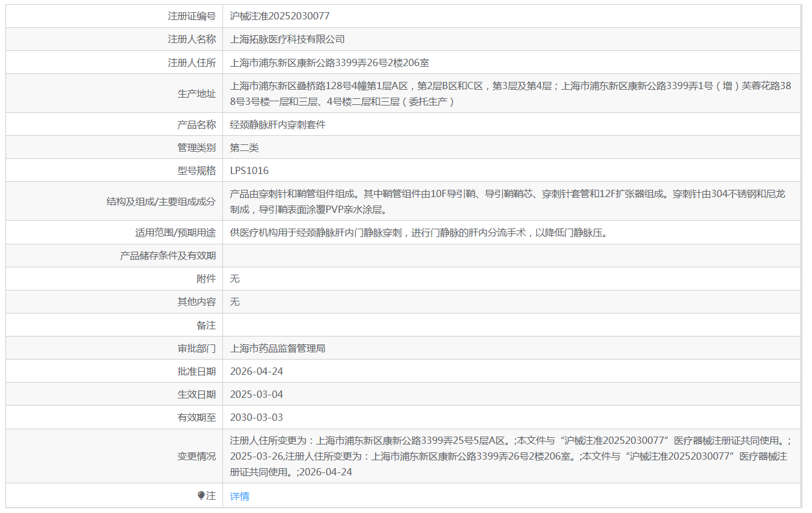Click the 生效日期 label
Viewport: 812px width, 513px height.
coord(196,395)
